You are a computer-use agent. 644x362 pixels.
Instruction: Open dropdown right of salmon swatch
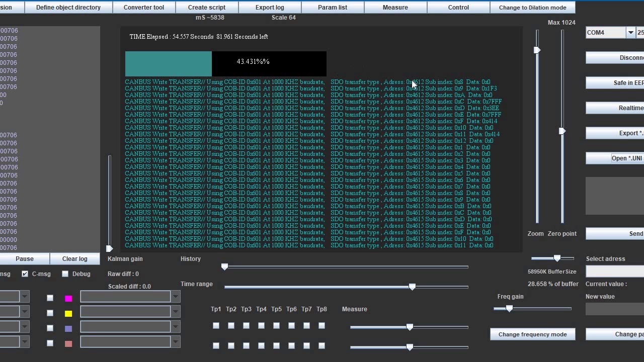tap(176, 342)
